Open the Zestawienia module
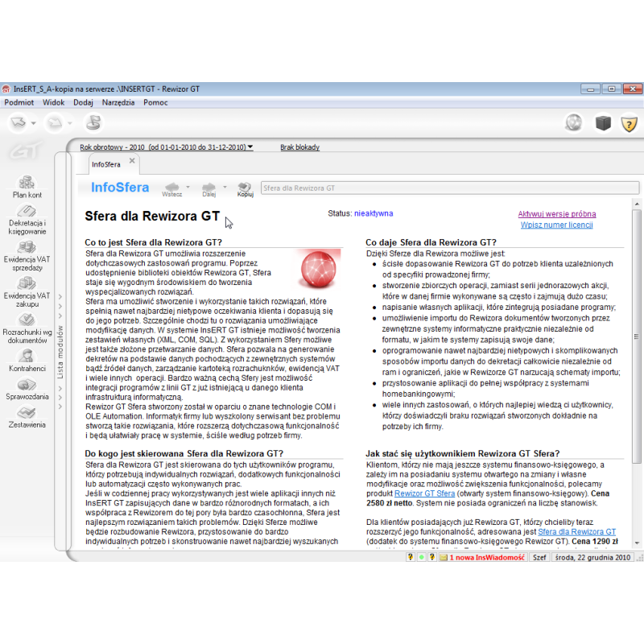Viewport: 644px width, 644px height. [27, 417]
